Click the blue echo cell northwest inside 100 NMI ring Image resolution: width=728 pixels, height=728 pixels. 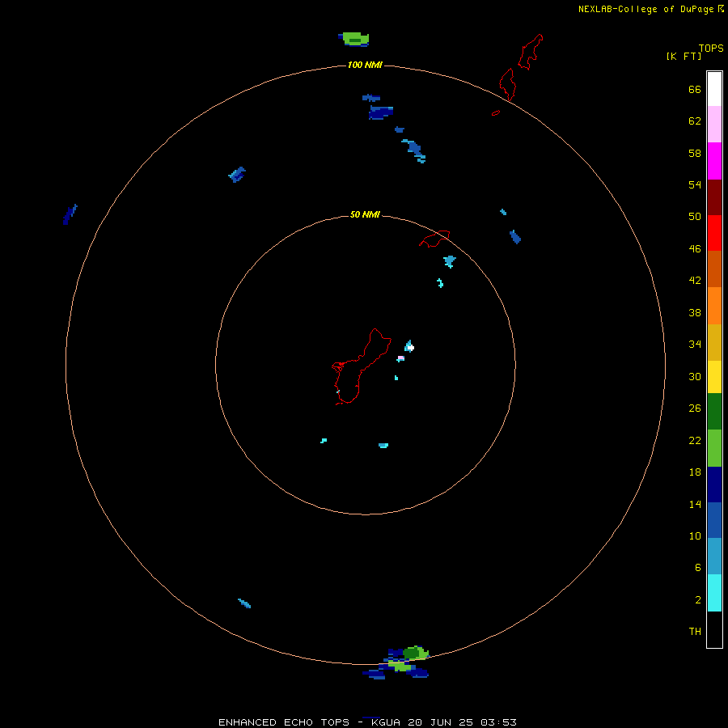237,175
